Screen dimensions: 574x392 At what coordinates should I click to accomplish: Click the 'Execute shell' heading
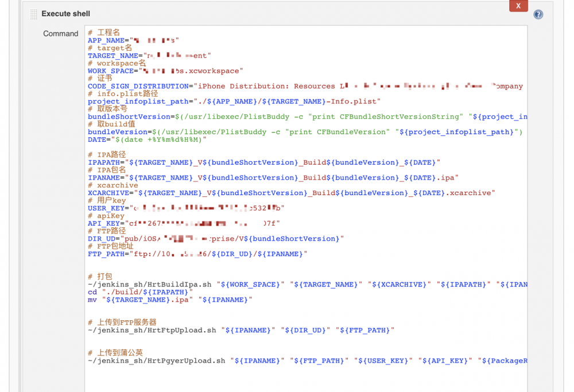coord(65,14)
